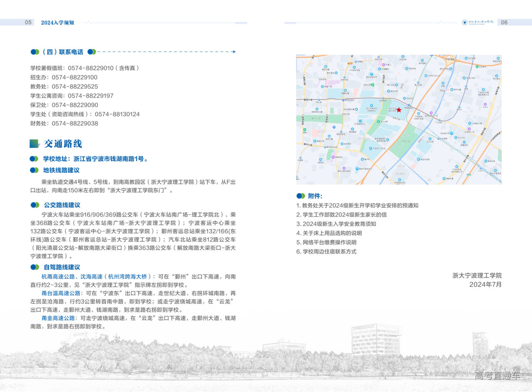This screenshot has height=392, width=532.
Task: Click the bullet icon before 学校地址
Action: pos(34,159)
